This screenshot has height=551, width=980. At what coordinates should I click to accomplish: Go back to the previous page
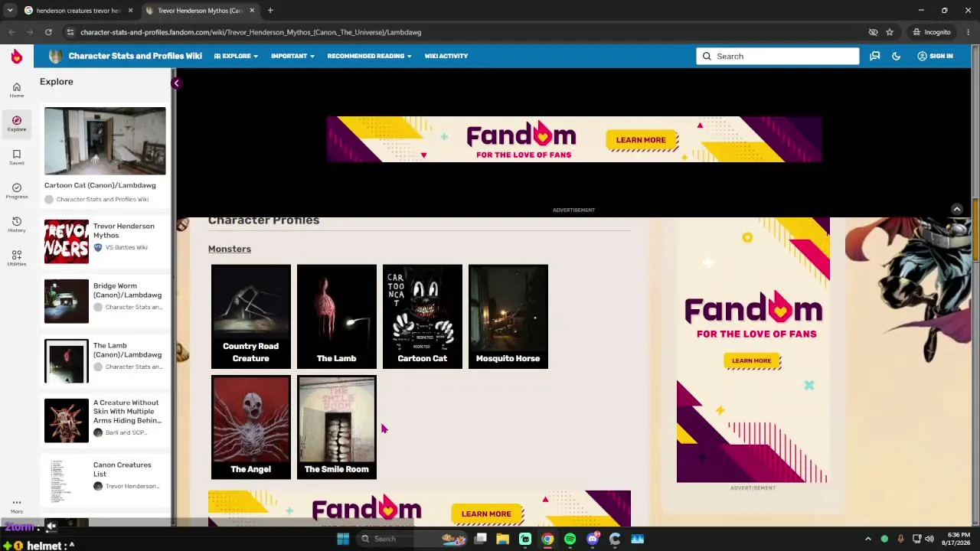pyautogui.click(x=11, y=32)
